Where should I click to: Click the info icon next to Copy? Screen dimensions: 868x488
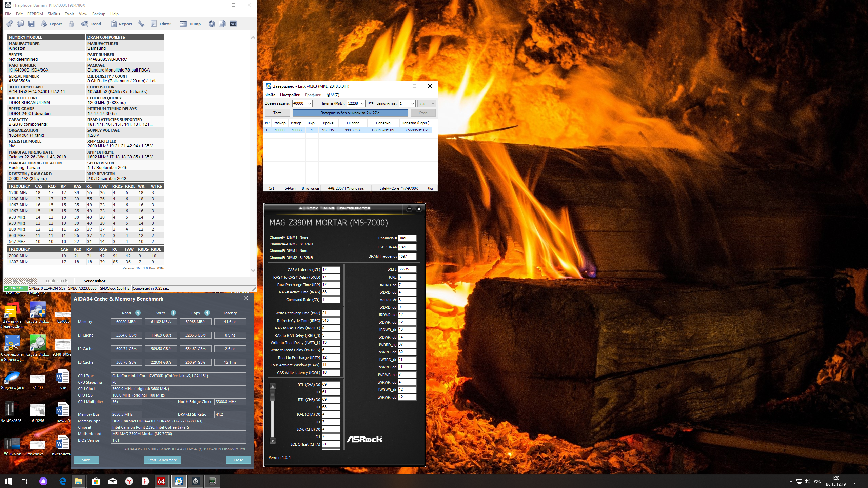point(207,313)
